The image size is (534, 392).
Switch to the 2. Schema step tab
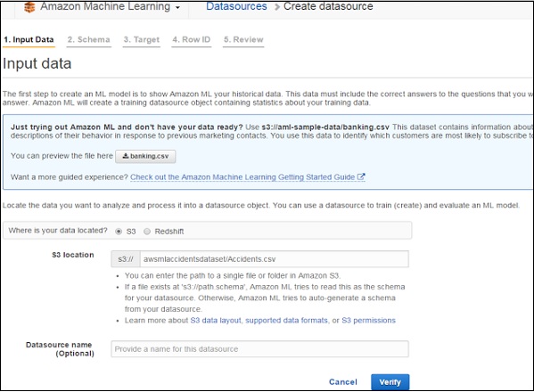[x=88, y=39]
